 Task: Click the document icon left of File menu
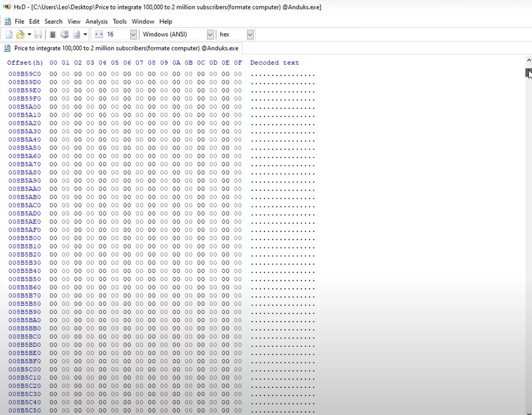[7, 21]
